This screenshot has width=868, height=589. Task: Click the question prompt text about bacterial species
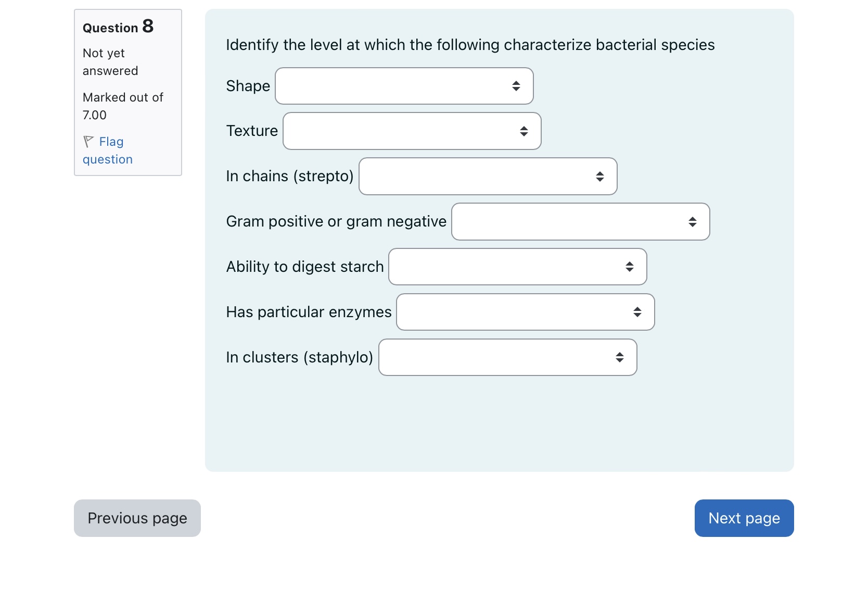tap(470, 45)
